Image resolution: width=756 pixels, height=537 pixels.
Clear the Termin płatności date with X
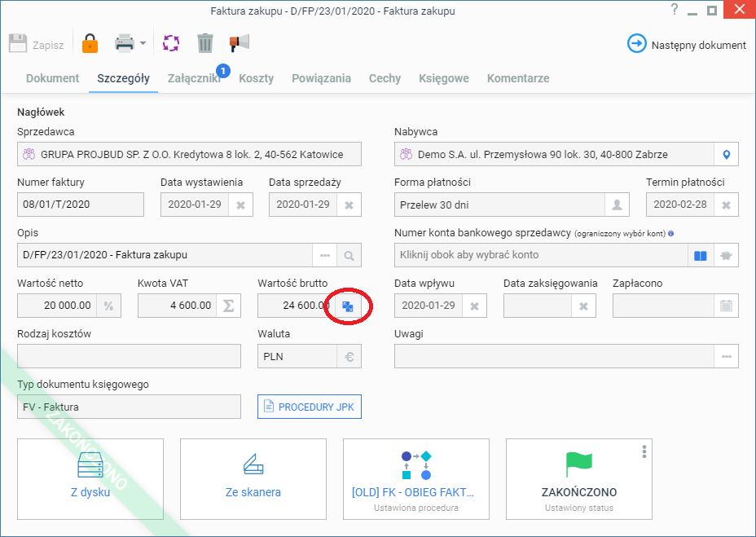(x=726, y=205)
